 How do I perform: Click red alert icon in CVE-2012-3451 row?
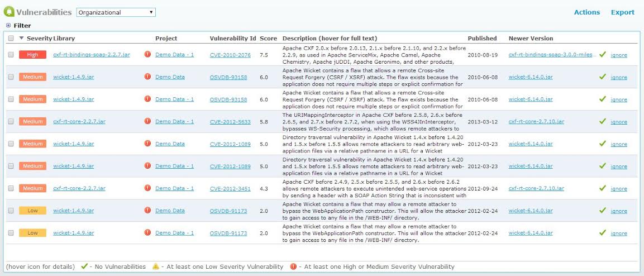(x=147, y=188)
